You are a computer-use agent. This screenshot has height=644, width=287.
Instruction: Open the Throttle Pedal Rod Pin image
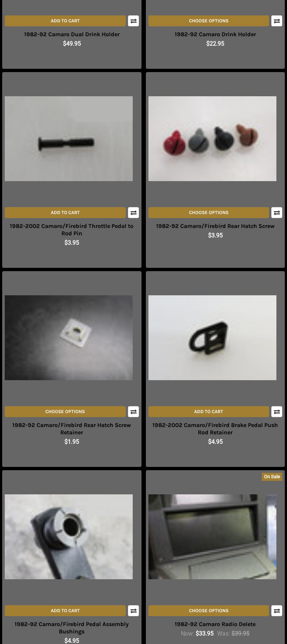[x=69, y=139]
